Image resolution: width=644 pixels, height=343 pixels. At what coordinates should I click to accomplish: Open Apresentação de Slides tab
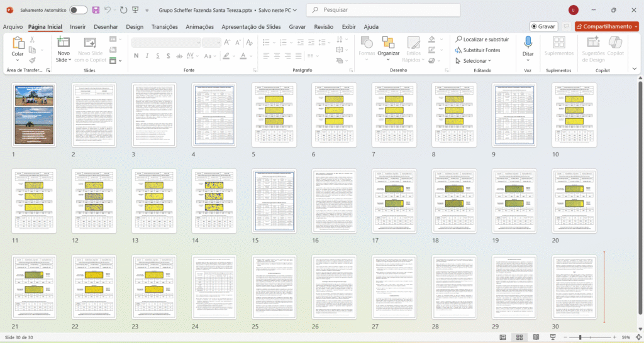click(252, 26)
